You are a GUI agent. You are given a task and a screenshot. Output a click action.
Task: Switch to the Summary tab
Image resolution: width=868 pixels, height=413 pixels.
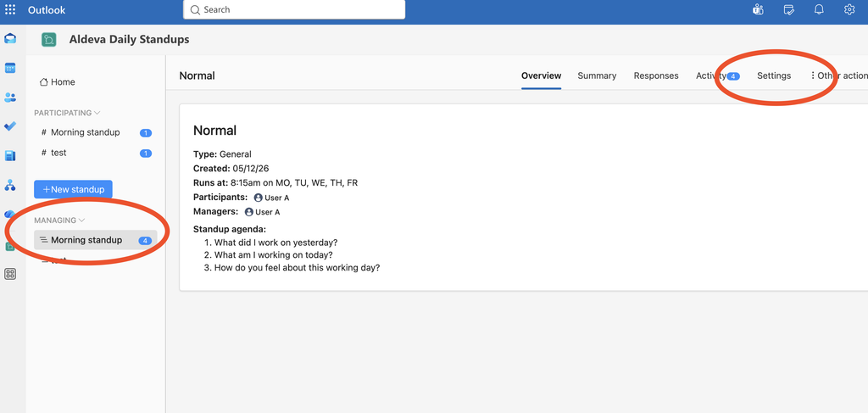[597, 75]
